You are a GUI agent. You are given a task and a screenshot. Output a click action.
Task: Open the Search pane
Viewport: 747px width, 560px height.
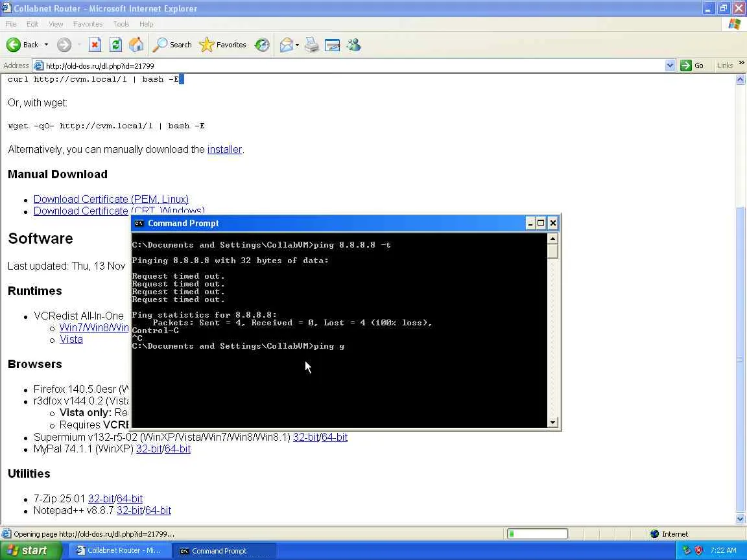pos(172,45)
